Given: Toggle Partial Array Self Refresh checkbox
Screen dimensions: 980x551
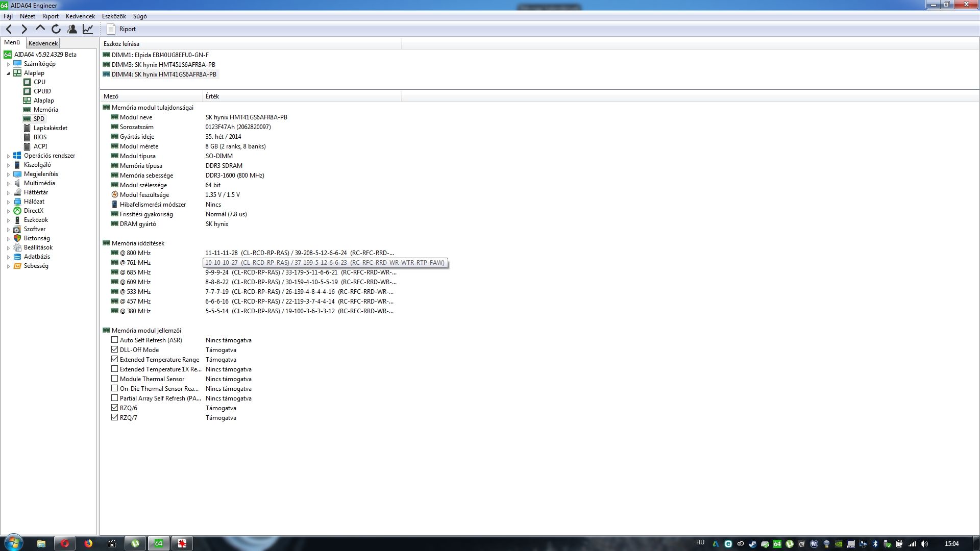Looking at the screenshot, I should pyautogui.click(x=114, y=397).
